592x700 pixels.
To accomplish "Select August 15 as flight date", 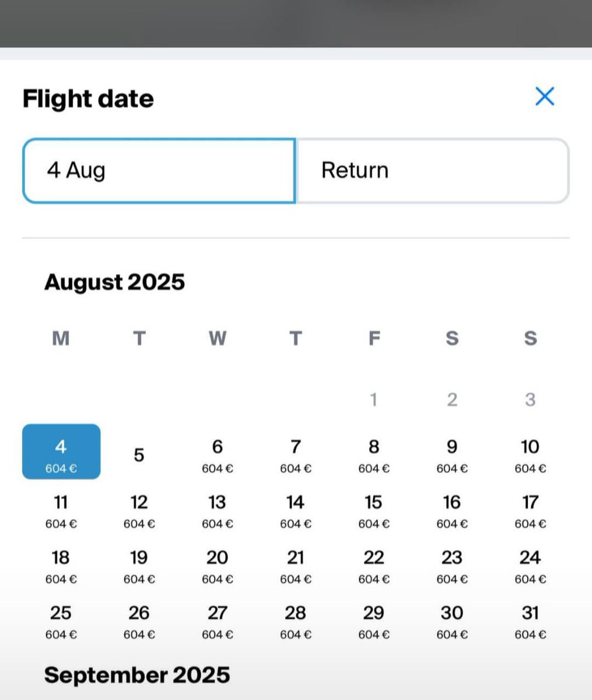I will (x=374, y=511).
